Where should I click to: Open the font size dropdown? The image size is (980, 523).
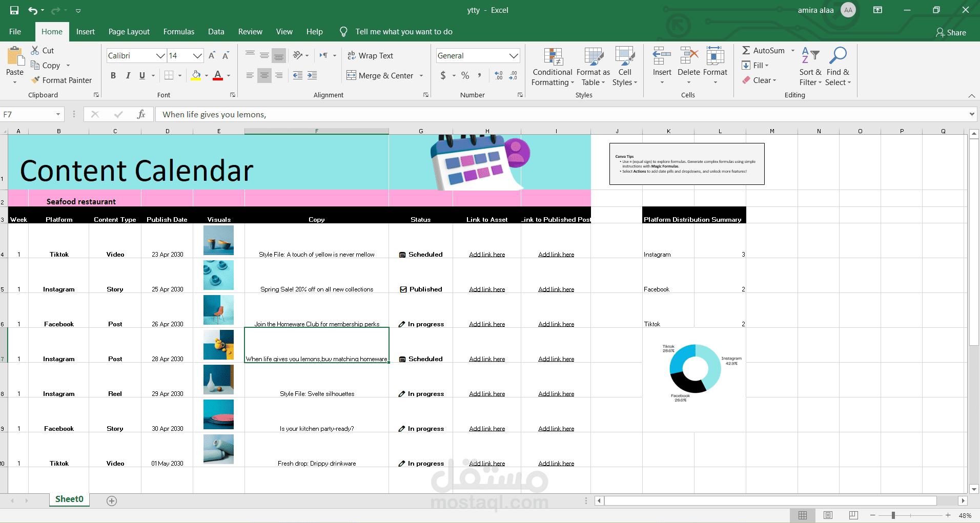tap(197, 55)
